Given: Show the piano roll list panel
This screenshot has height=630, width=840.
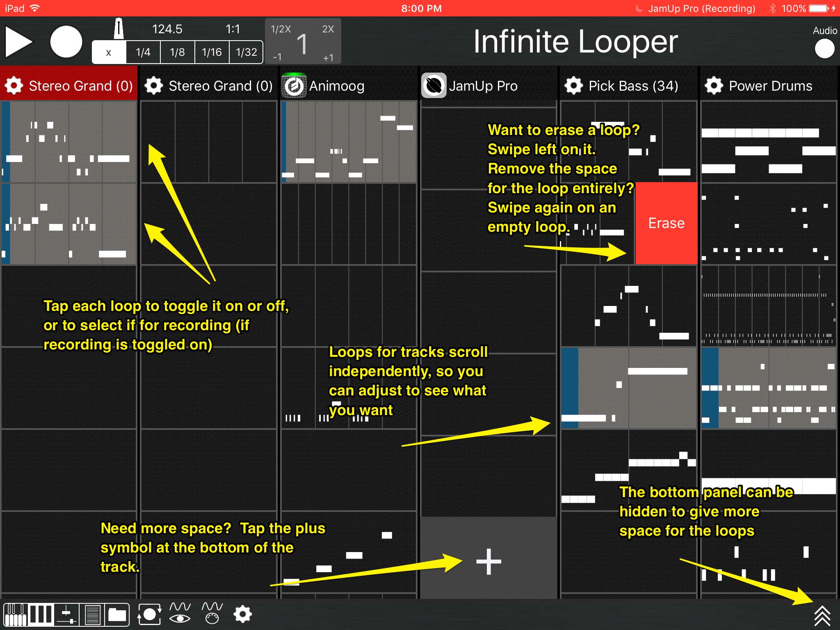Looking at the screenshot, I should pyautogui.click(x=92, y=614).
